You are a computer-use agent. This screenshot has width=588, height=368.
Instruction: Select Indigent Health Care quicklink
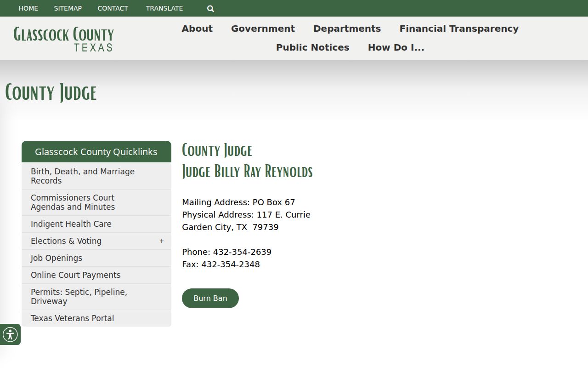point(96,224)
